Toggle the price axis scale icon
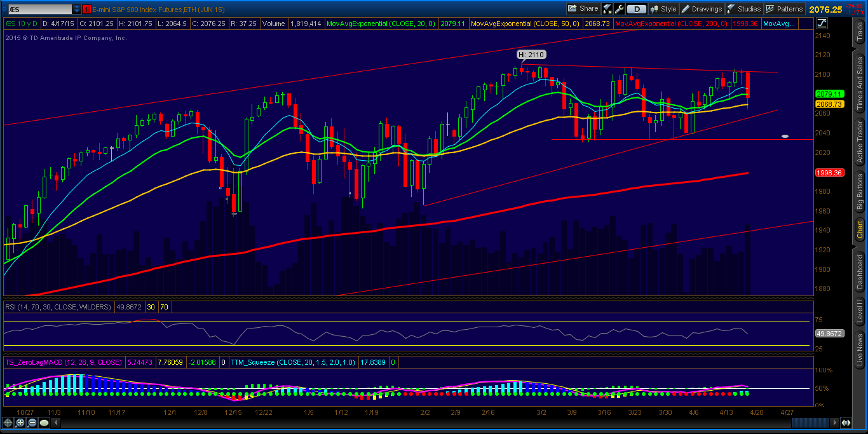 [x=822, y=24]
